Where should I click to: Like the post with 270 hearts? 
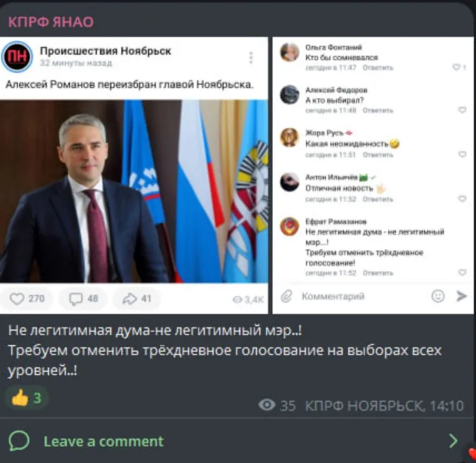pos(27,299)
